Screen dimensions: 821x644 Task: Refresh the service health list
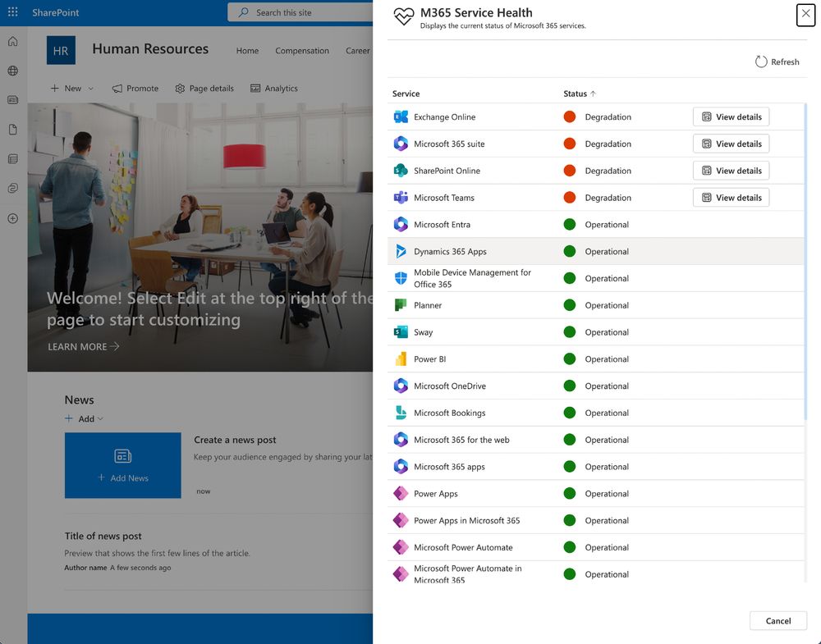point(777,62)
